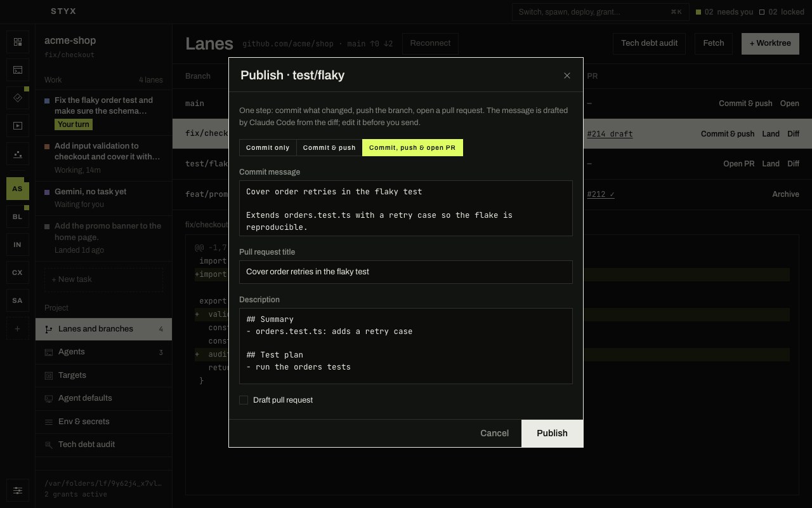The height and width of the screenshot is (508, 812).
Task: Click the + Worktree button
Action: [770, 43]
